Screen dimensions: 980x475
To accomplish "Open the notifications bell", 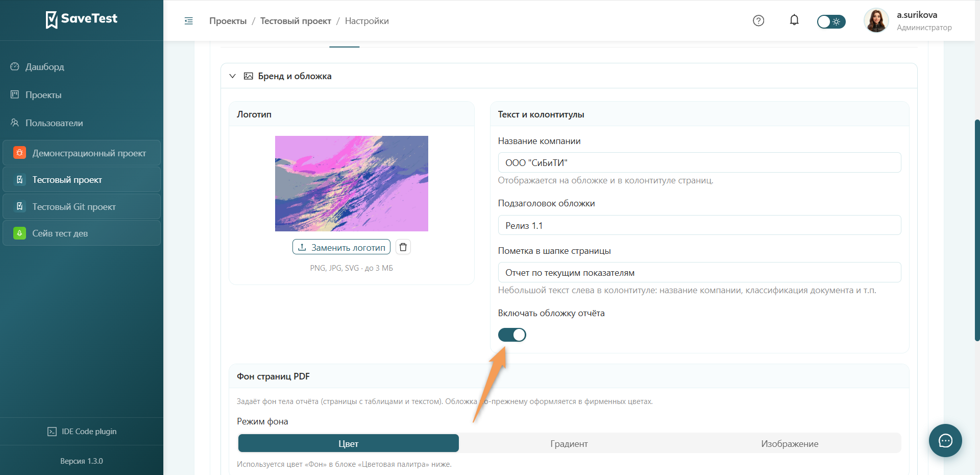I will [x=794, y=20].
